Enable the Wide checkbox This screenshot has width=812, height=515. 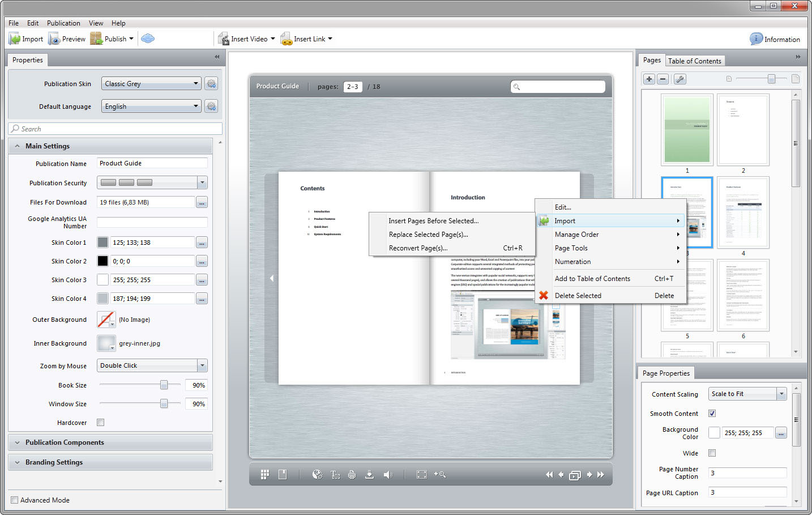(712, 453)
